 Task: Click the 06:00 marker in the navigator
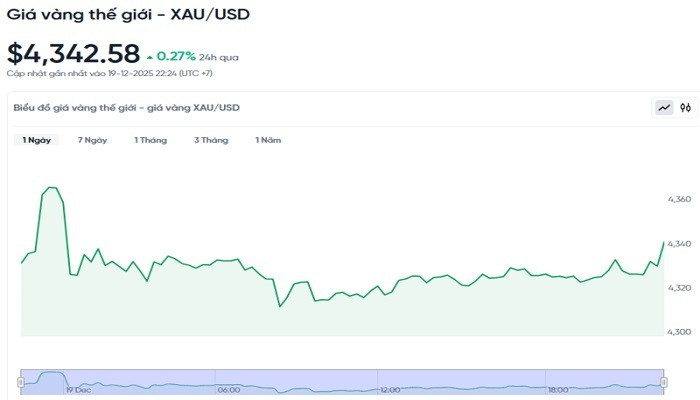[x=228, y=390]
